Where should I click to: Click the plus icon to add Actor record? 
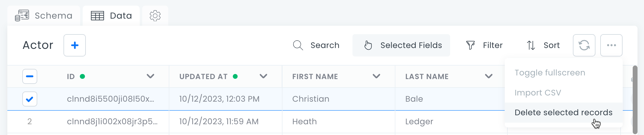click(x=75, y=45)
